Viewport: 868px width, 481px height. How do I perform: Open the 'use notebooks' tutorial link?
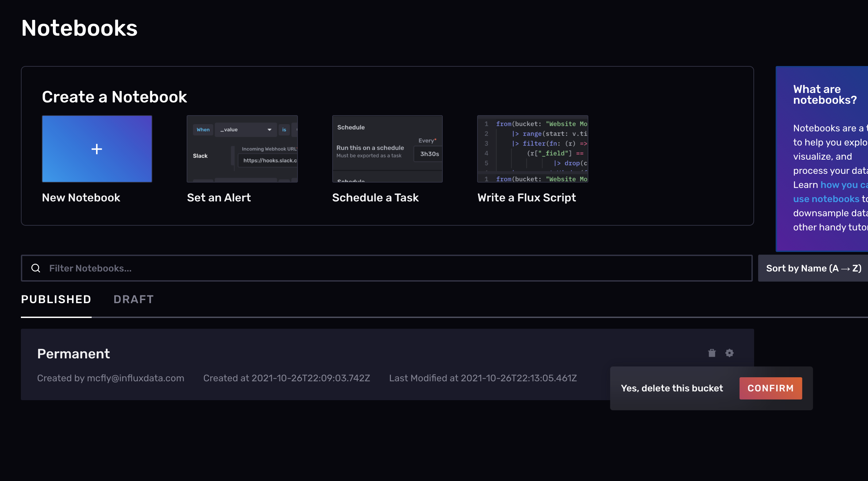coord(826,199)
